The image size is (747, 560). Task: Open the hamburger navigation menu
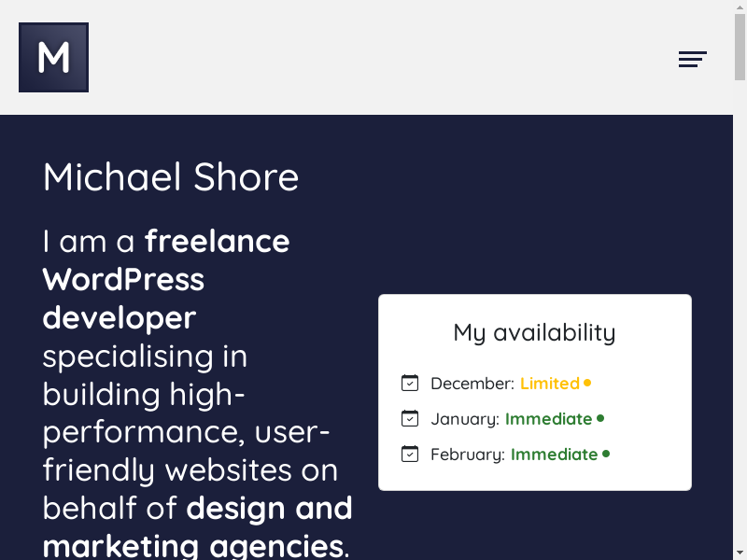[692, 60]
